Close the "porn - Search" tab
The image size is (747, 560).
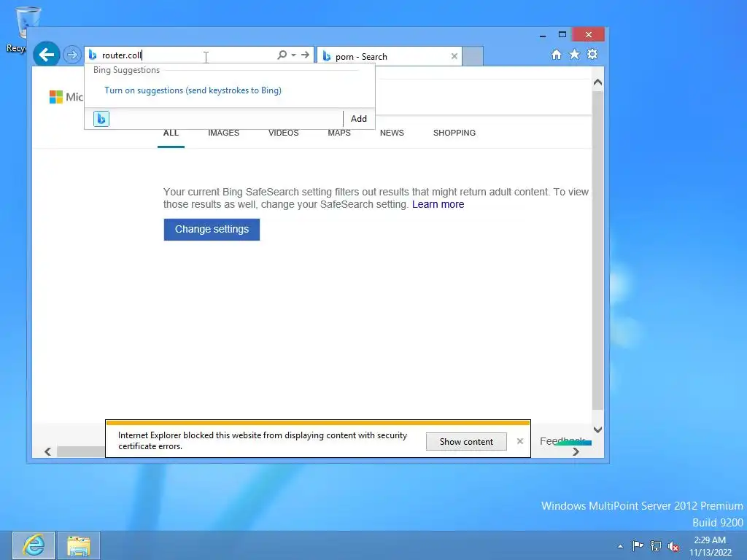click(x=454, y=56)
